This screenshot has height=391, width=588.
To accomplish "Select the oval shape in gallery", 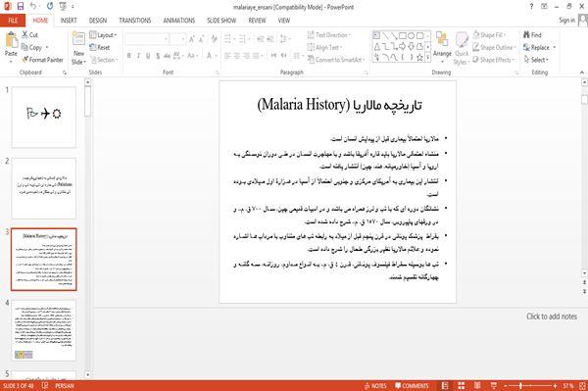I will click(x=411, y=35).
